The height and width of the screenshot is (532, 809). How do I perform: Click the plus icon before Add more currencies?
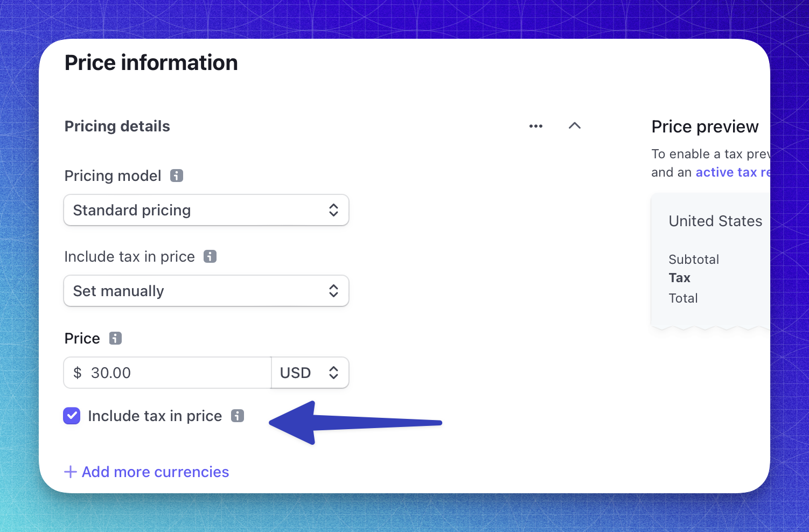point(71,472)
